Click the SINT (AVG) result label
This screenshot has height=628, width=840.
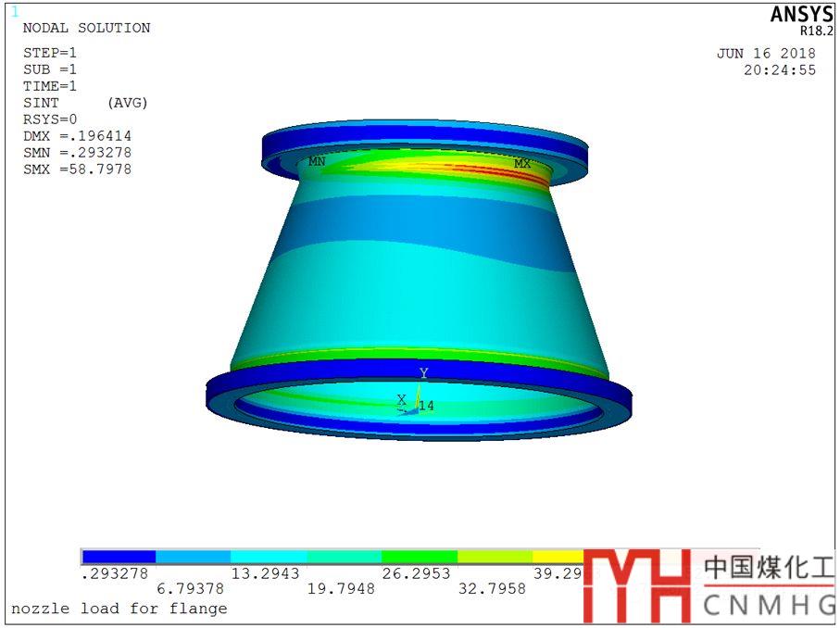click(x=85, y=103)
